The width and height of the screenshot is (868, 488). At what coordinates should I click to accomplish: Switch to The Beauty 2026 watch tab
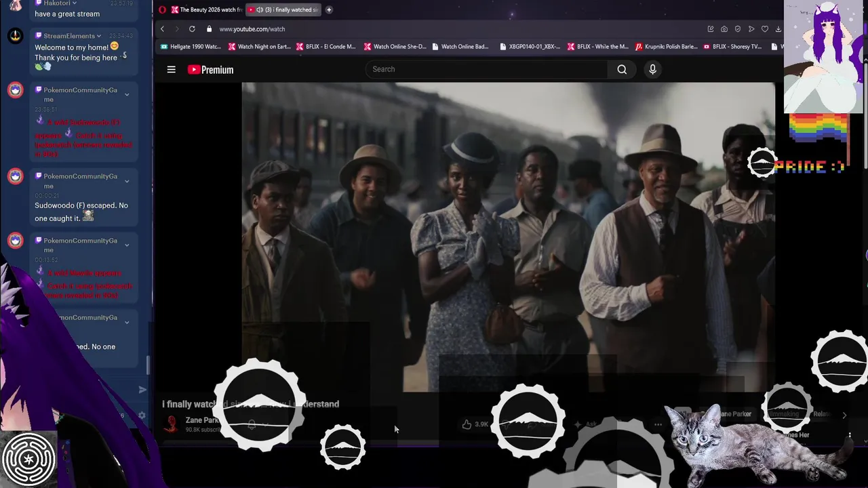coord(206,9)
